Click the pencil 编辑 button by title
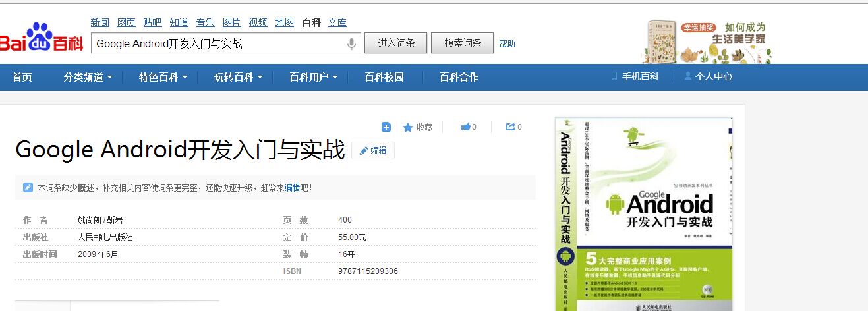The width and height of the screenshot is (868, 311). [x=373, y=150]
